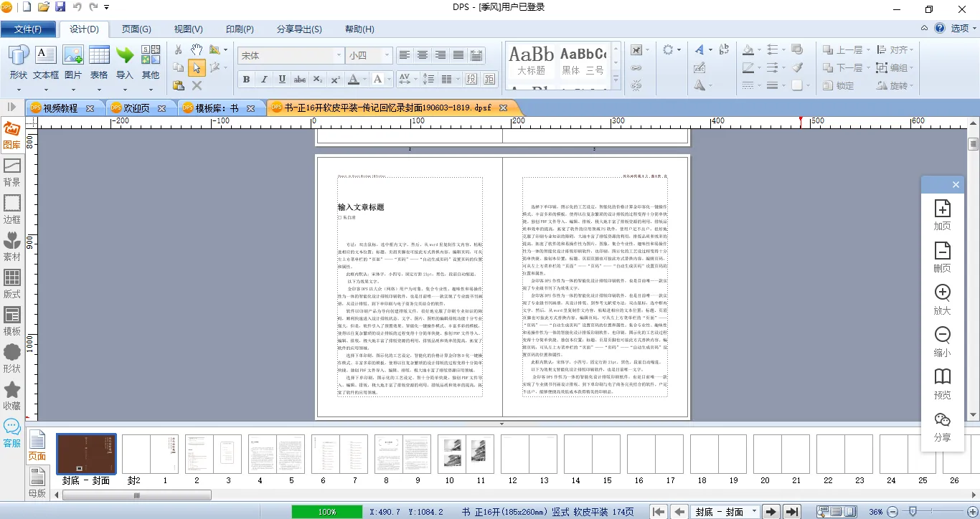The height and width of the screenshot is (519, 980).
Task: Click the 文件(F) file button
Action: pos(28,29)
